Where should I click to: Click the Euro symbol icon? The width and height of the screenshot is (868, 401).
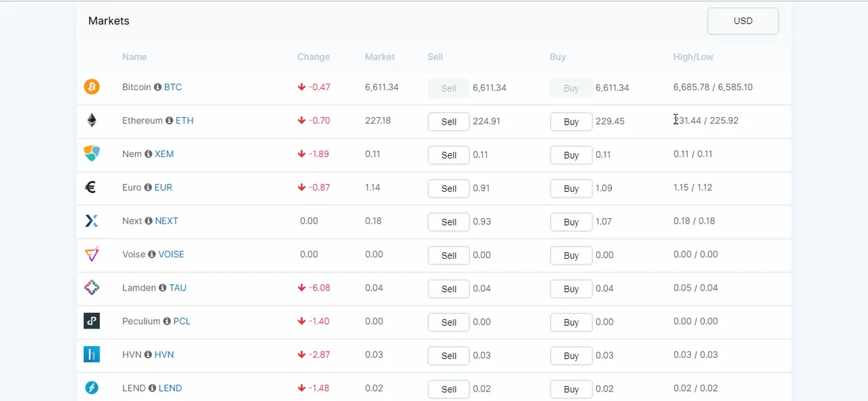click(x=91, y=188)
